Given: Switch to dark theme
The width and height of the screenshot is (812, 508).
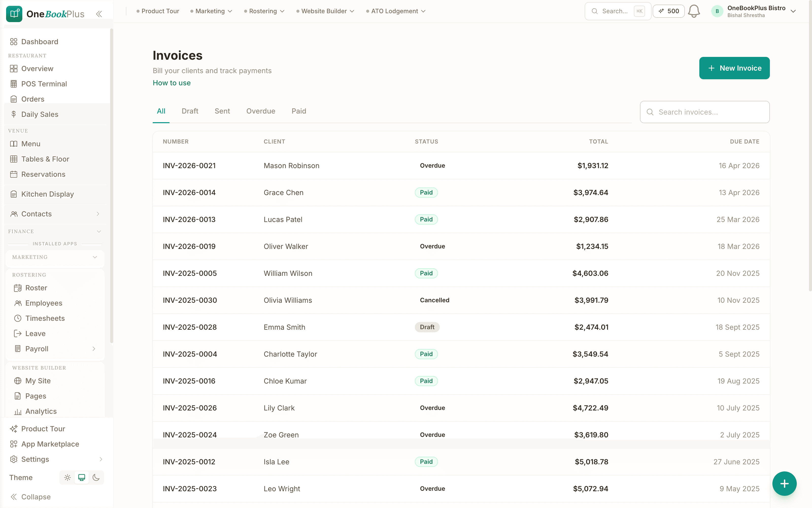Looking at the screenshot, I should [96, 478].
